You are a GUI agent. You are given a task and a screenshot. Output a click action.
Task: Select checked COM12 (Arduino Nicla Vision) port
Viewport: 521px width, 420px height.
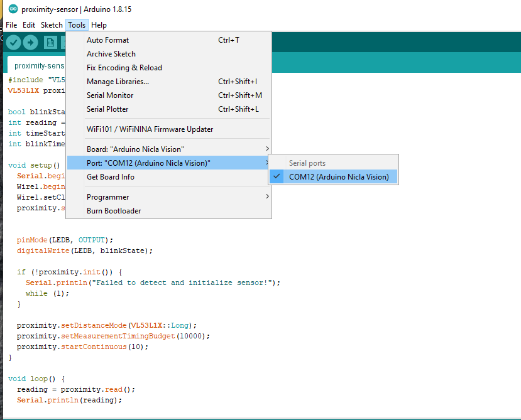(x=338, y=177)
